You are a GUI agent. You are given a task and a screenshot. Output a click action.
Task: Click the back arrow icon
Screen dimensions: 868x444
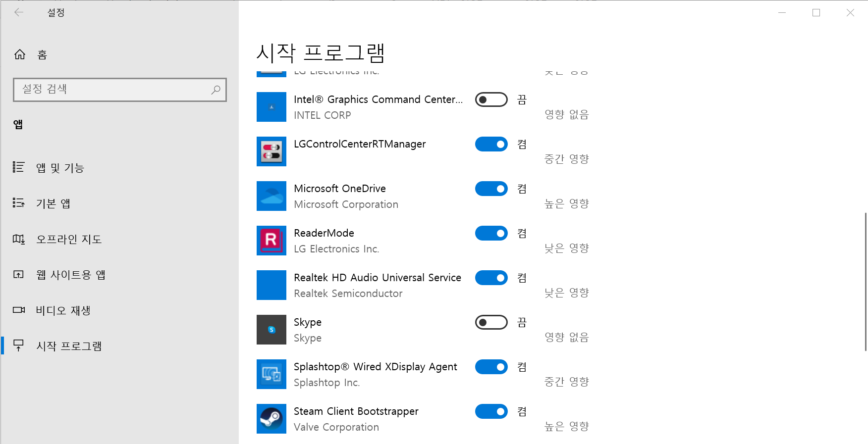[x=19, y=12]
